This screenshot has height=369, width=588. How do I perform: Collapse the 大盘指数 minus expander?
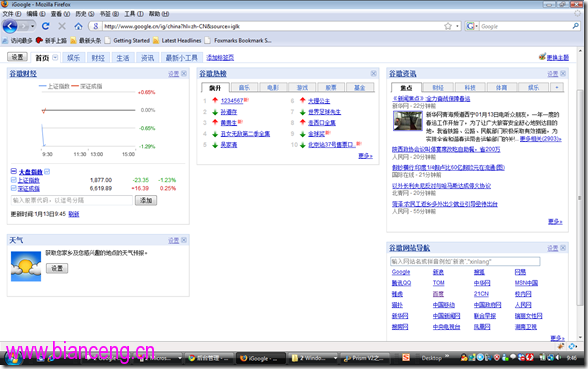pyautogui.click(x=14, y=171)
